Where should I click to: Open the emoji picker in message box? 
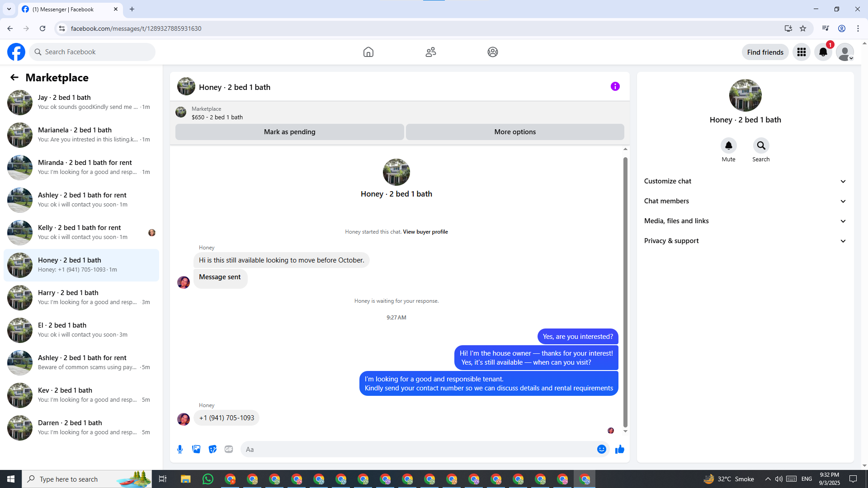click(601, 449)
